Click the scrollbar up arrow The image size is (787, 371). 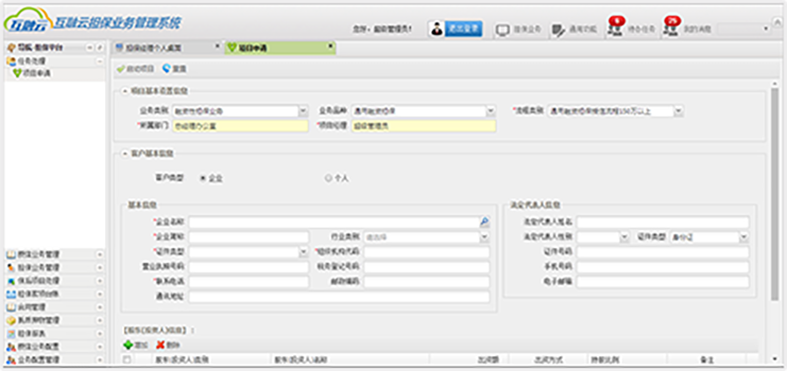pos(775,84)
